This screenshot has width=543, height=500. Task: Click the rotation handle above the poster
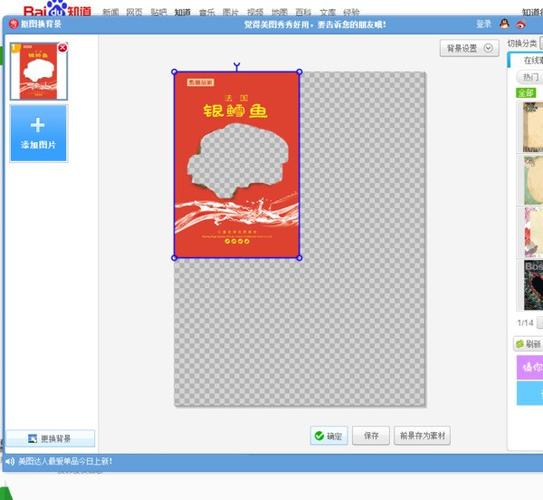pos(237,66)
